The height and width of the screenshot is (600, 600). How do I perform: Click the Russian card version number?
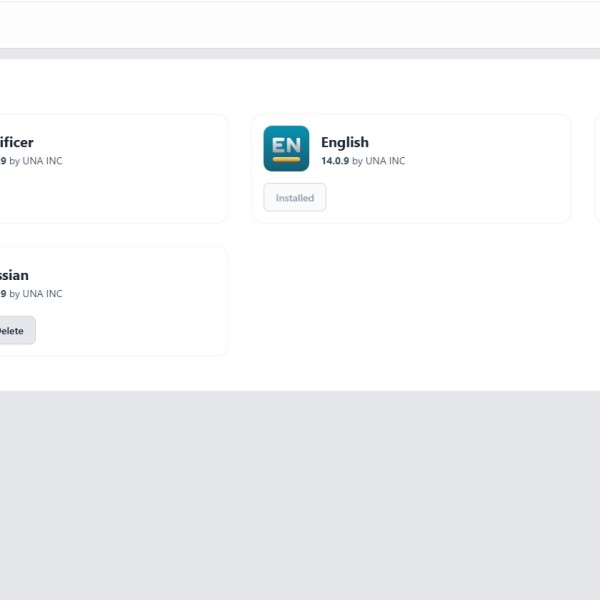click(x=3, y=294)
